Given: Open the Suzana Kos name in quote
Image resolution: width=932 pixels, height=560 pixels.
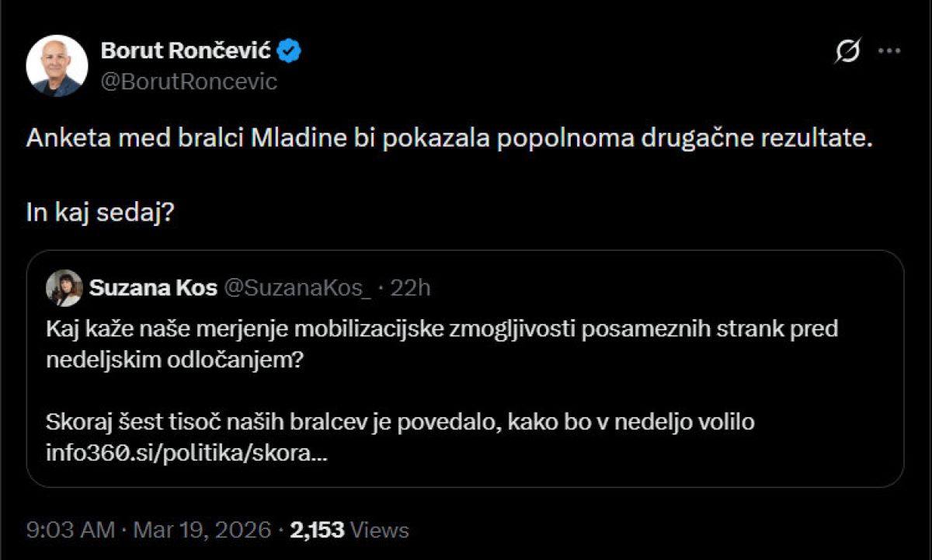Looking at the screenshot, I should (153, 288).
